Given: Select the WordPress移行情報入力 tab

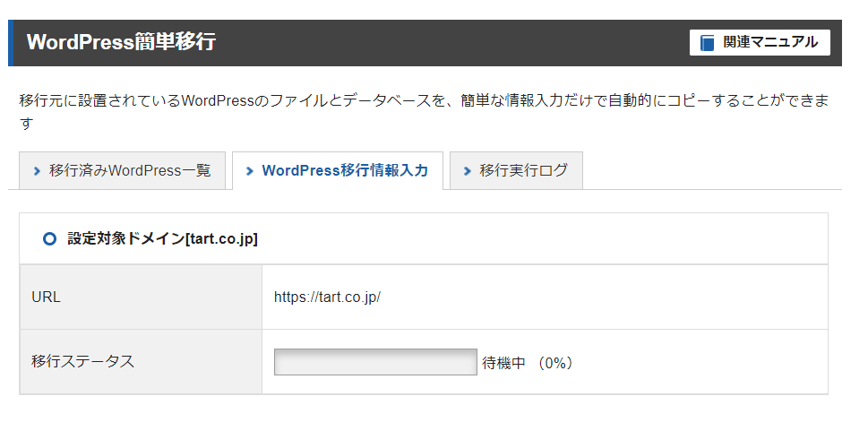Looking at the screenshot, I should (x=344, y=171).
